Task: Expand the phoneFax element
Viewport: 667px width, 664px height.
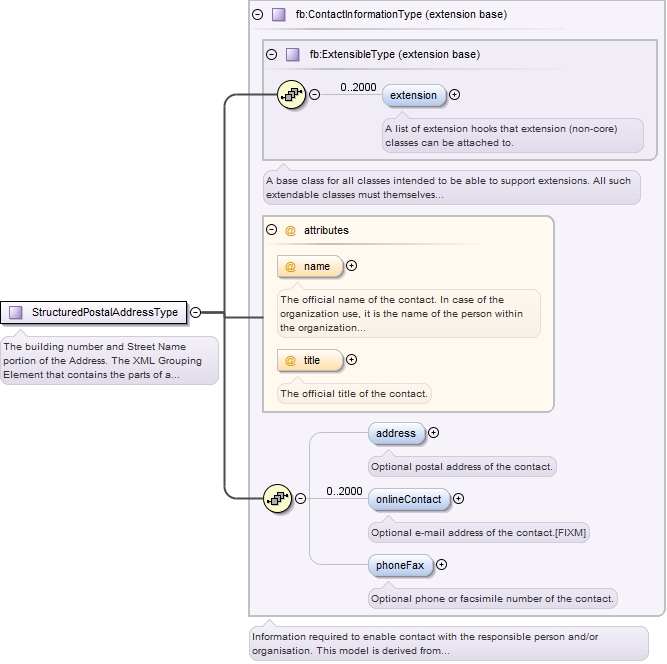Action: point(441,565)
